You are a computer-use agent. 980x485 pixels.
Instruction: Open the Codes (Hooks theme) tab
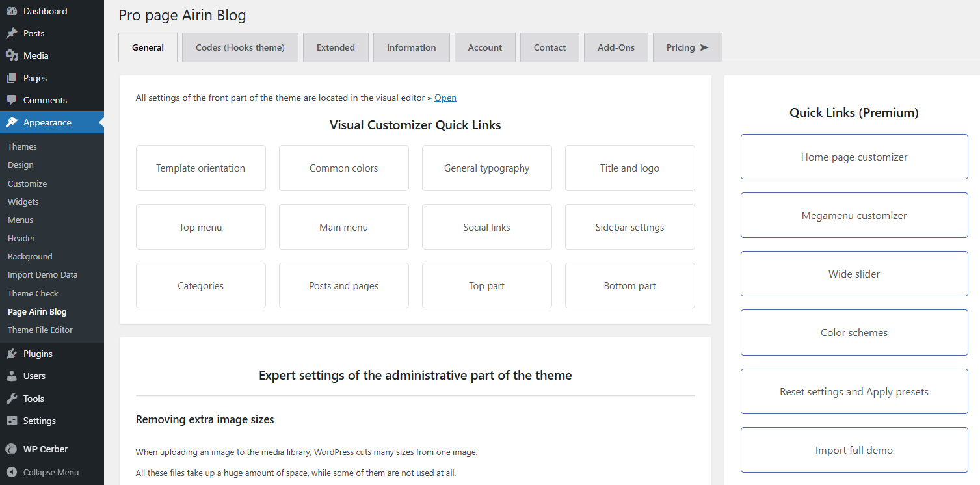click(x=240, y=47)
